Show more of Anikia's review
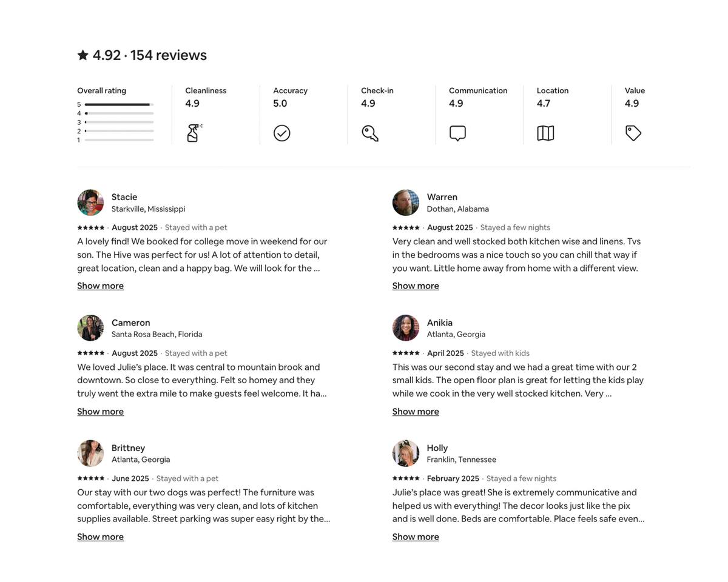 click(416, 411)
